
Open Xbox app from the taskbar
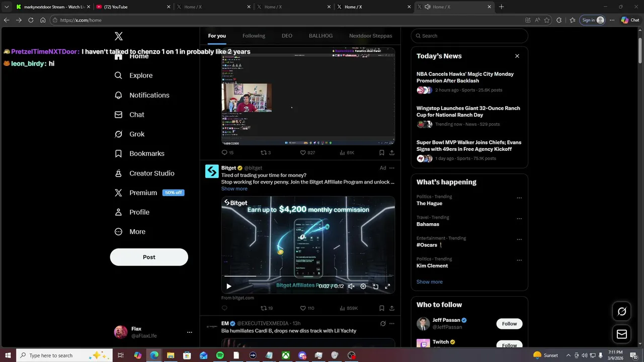(x=285, y=355)
